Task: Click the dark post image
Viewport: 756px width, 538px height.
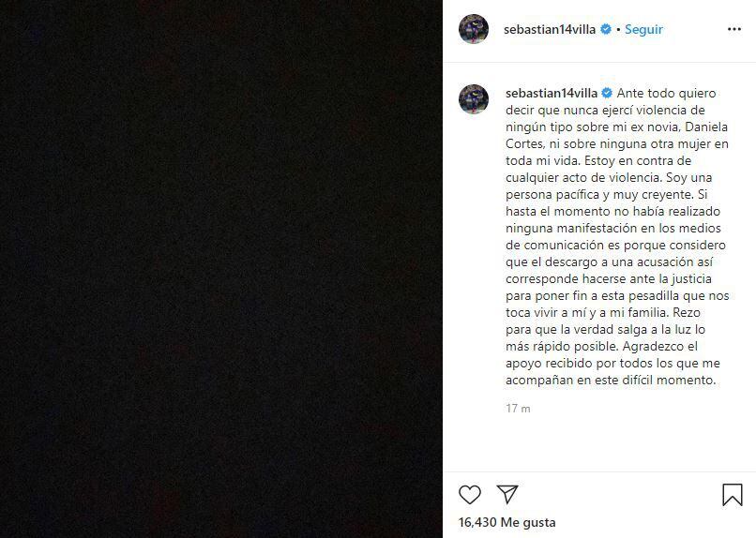Action: click(221, 269)
